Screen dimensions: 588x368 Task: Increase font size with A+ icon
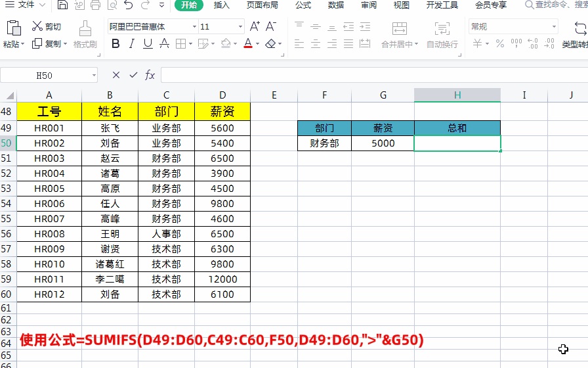click(x=255, y=26)
